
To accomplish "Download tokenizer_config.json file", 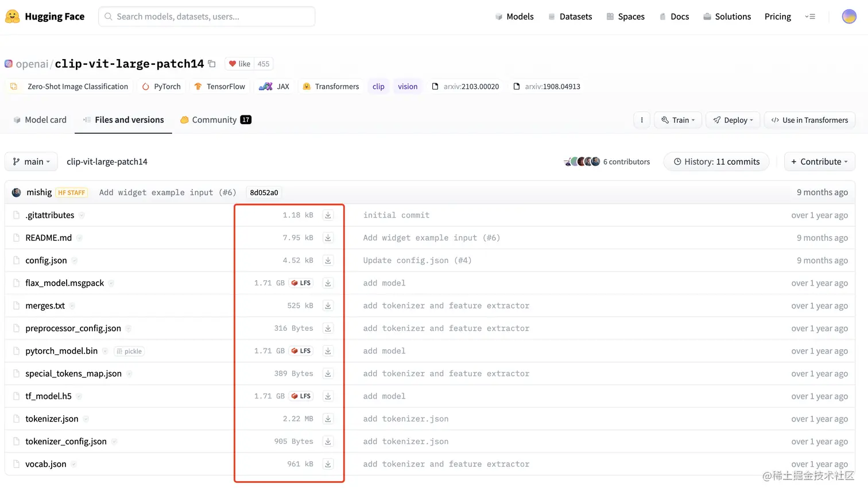I will click(328, 442).
